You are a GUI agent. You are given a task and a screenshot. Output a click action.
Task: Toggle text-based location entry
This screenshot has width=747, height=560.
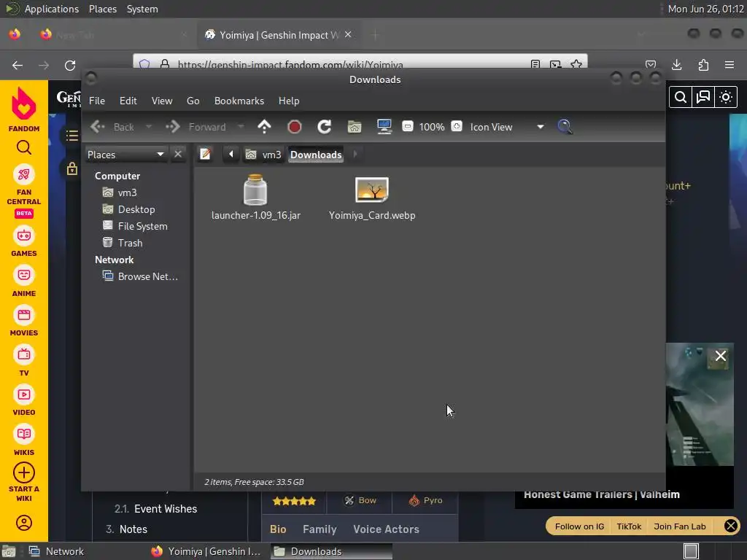pos(205,155)
